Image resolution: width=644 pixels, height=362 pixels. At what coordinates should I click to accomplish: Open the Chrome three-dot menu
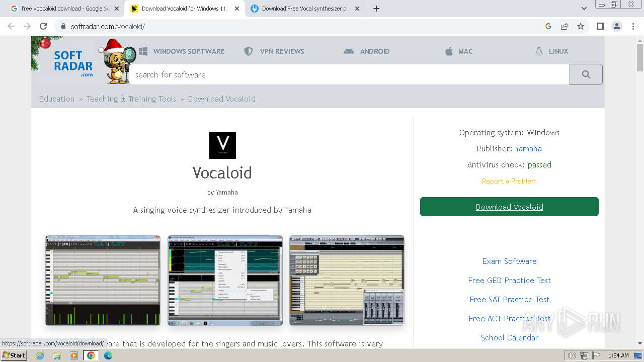(x=633, y=26)
